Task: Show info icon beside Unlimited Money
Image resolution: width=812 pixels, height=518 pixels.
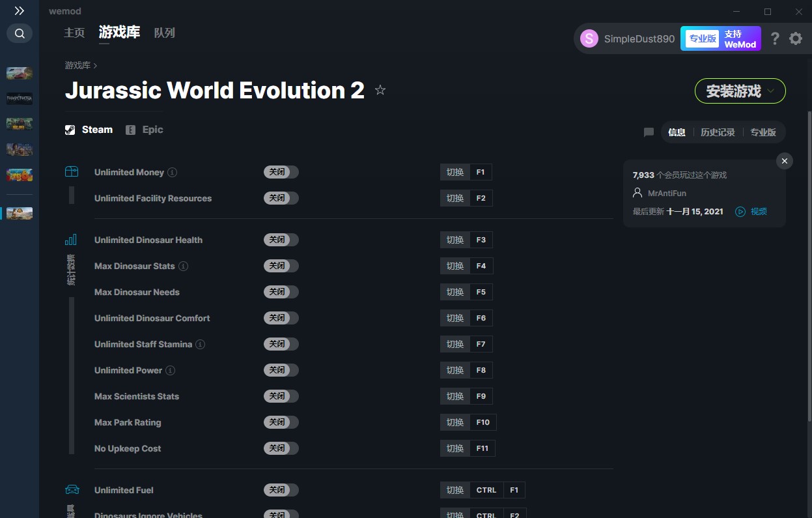Action: click(x=172, y=172)
